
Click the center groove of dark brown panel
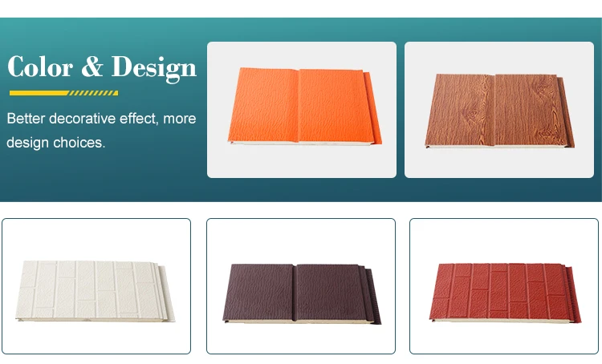coord(294,293)
